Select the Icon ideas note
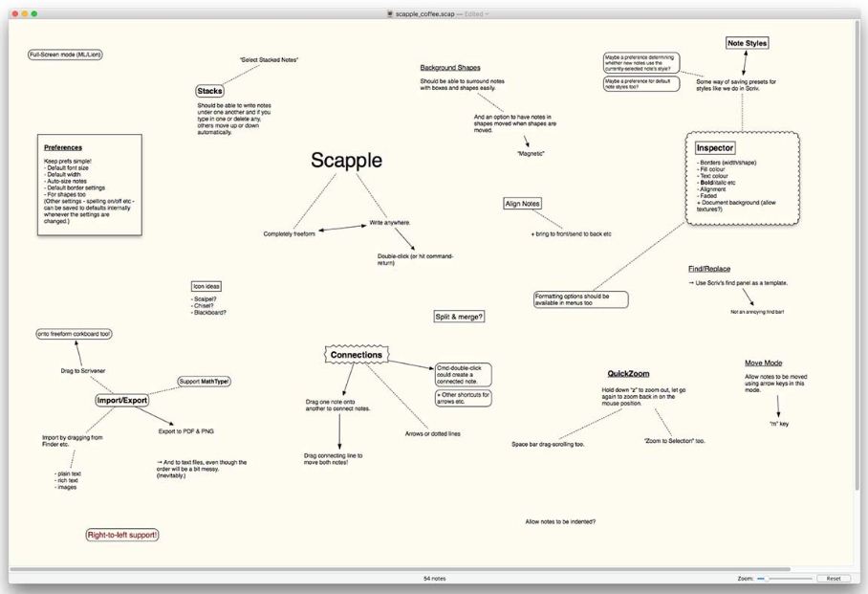The width and height of the screenshot is (868, 594). (x=206, y=286)
